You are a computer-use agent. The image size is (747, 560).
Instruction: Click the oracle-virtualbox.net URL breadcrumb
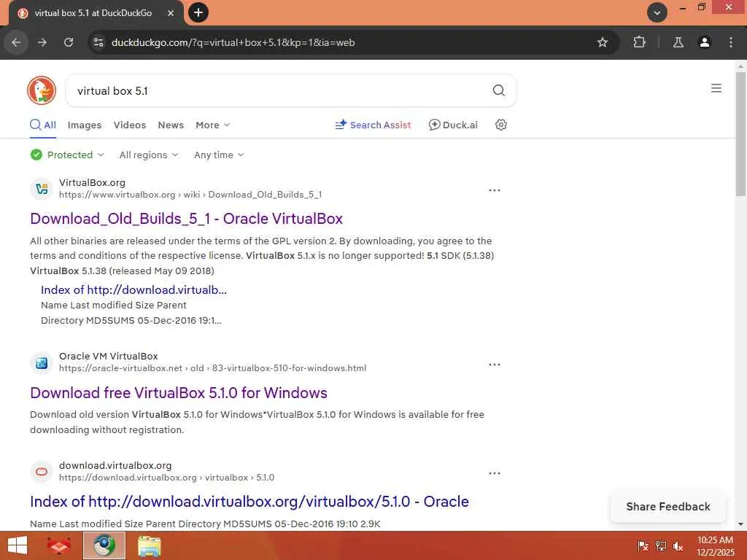point(212,368)
